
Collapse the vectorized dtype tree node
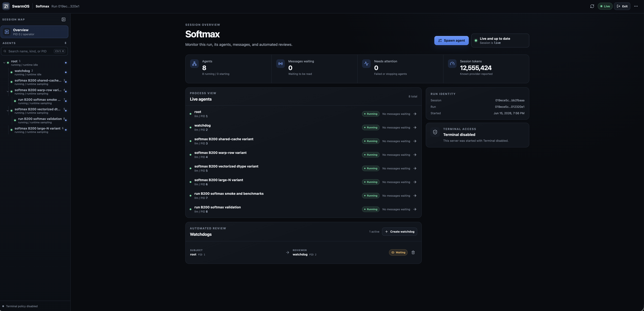[8, 111]
